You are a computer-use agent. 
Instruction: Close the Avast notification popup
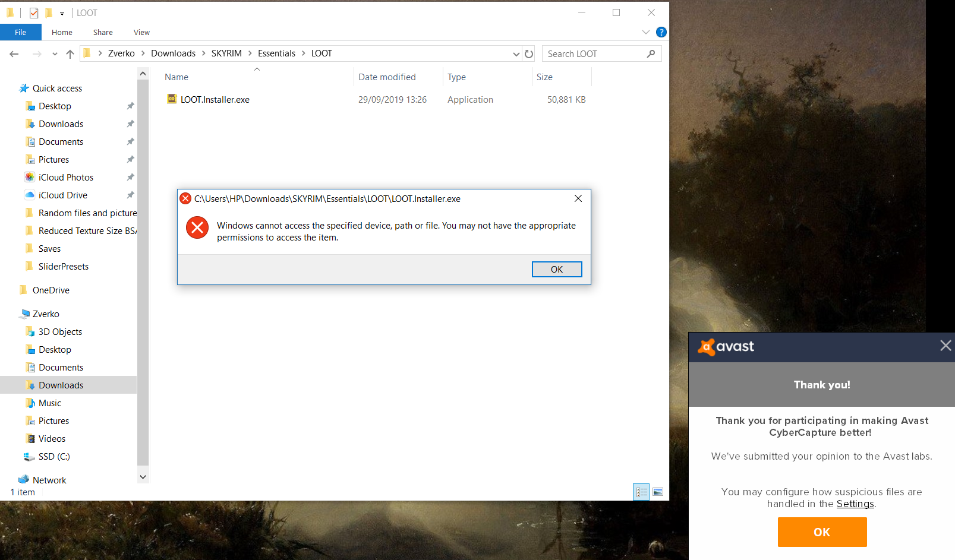pos(945,346)
